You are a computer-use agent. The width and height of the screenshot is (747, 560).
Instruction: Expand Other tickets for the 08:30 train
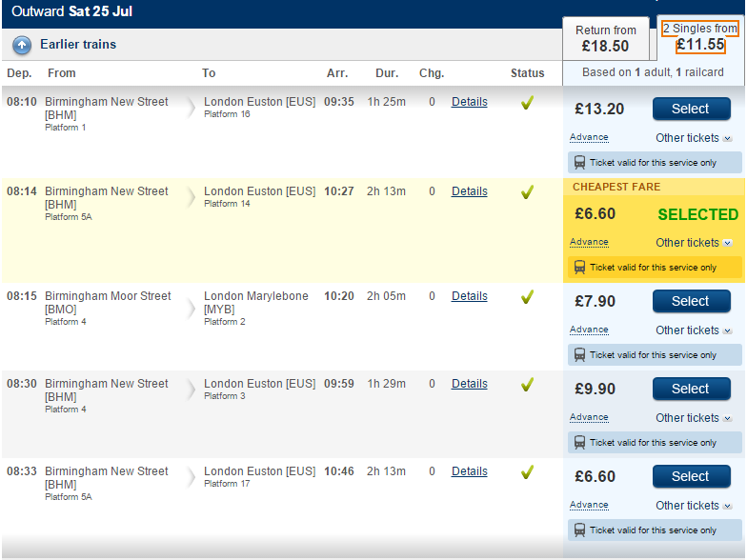pyautogui.click(x=694, y=418)
